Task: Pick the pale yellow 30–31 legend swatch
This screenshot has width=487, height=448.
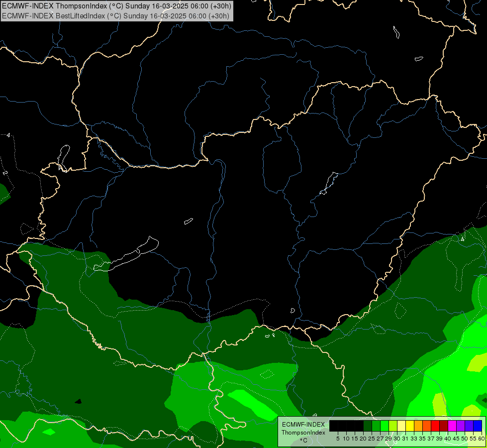Action: click(401, 426)
